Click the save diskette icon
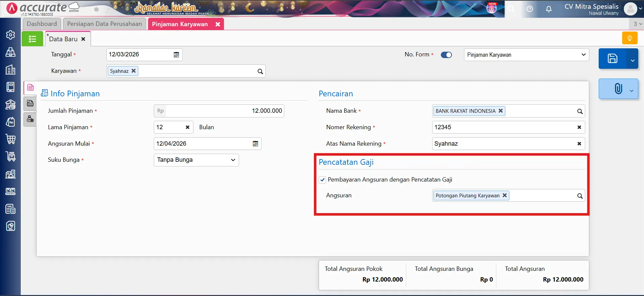The image size is (644, 296). pos(612,59)
